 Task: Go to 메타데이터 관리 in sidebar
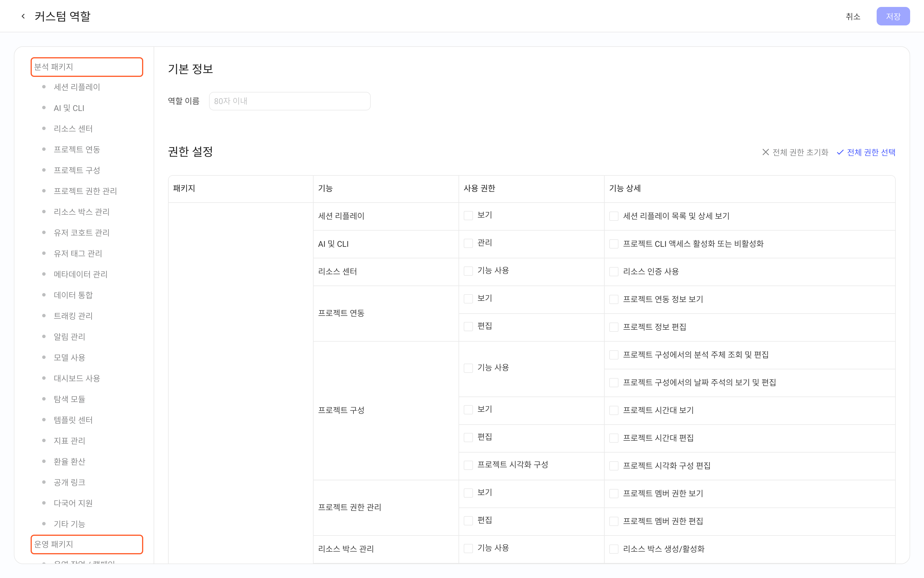(x=81, y=274)
